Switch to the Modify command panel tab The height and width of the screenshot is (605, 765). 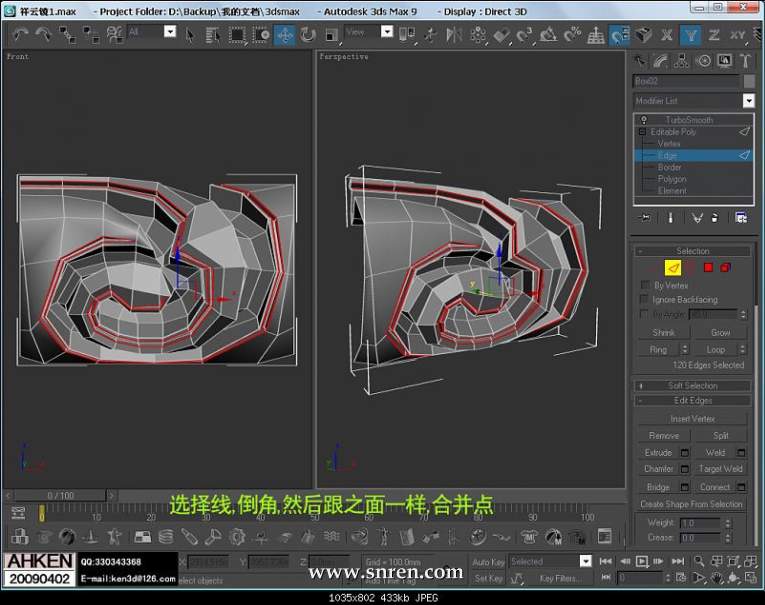660,61
